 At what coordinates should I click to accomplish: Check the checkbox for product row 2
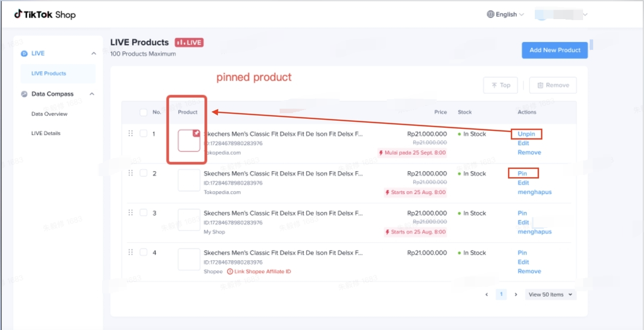[143, 173]
